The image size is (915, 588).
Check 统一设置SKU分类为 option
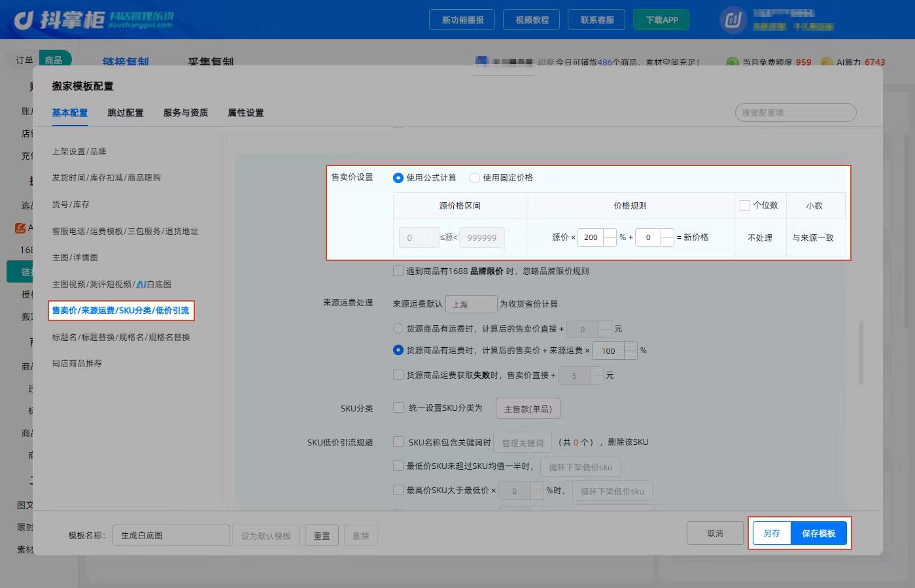pyautogui.click(x=398, y=407)
